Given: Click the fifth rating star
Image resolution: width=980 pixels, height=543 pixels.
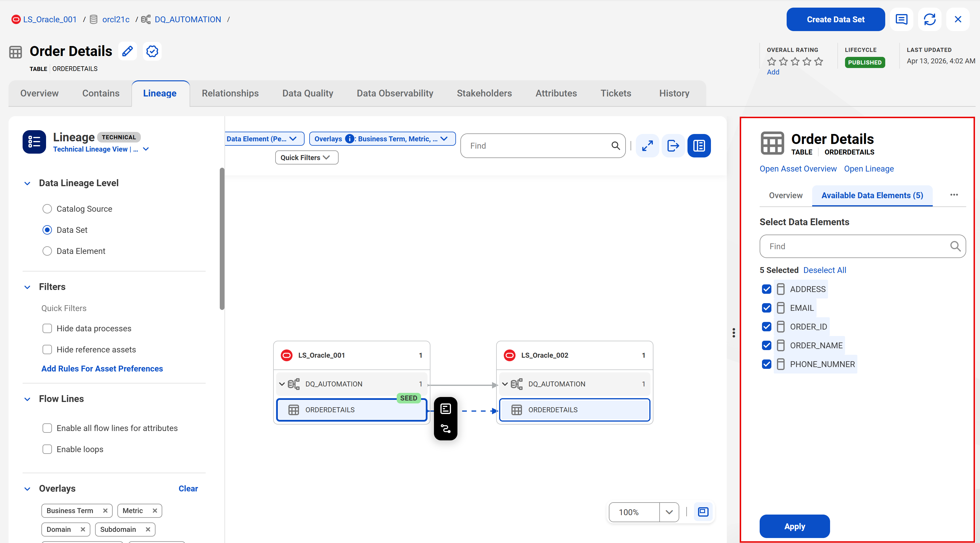Looking at the screenshot, I should pyautogui.click(x=818, y=61).
